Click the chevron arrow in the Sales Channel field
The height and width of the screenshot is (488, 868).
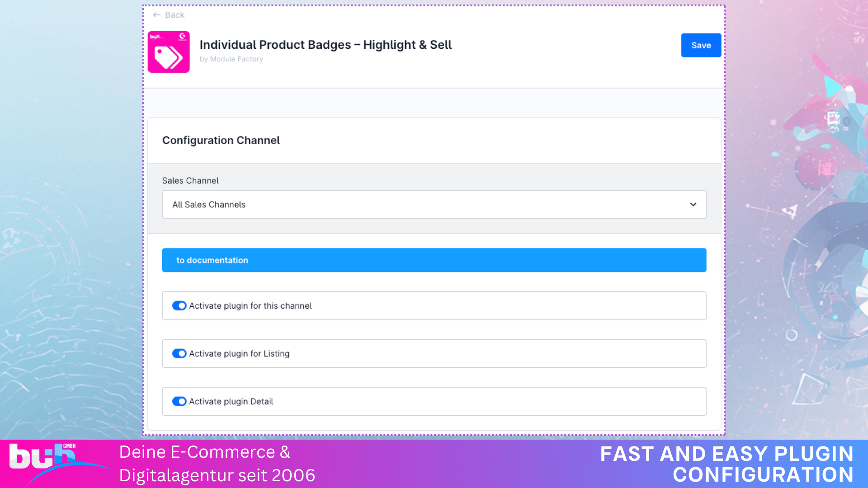[x=693, y=205]
